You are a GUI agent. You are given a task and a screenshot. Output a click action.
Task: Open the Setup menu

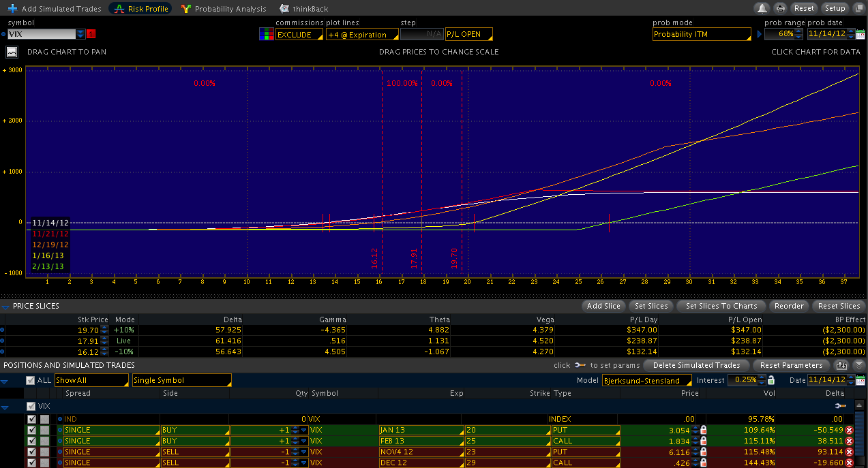[835, 8]
